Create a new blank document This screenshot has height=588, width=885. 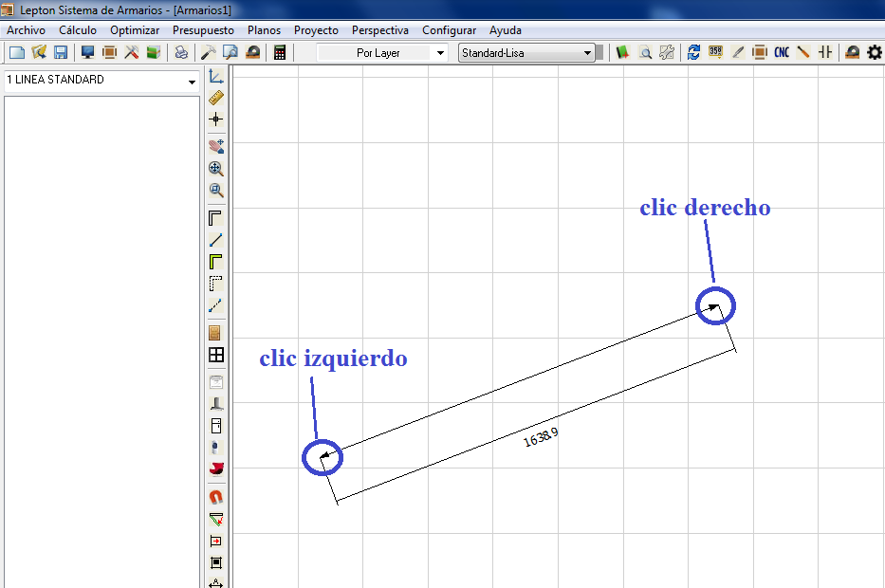coord(17,52)
